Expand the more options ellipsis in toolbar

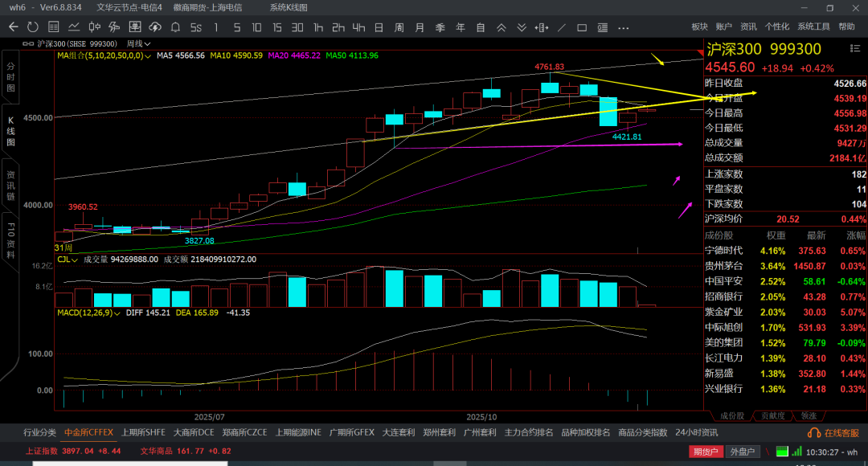(x=623, y=27)
